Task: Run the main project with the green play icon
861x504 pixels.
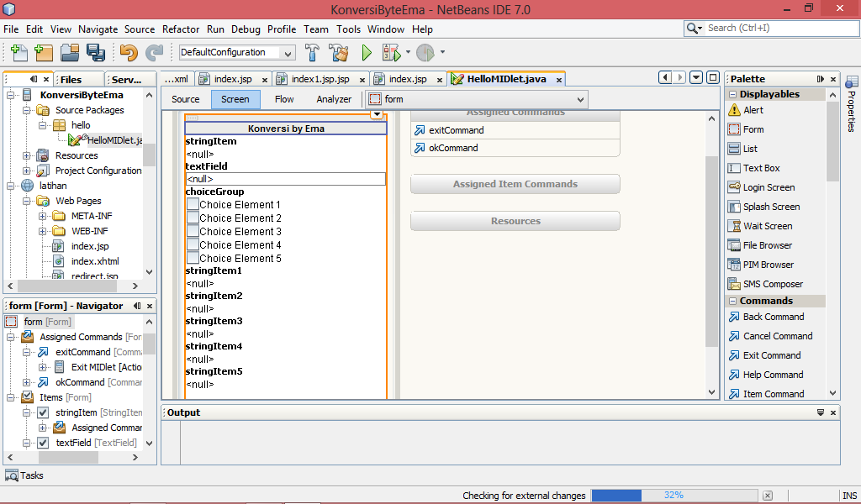Action: point(367,53)
